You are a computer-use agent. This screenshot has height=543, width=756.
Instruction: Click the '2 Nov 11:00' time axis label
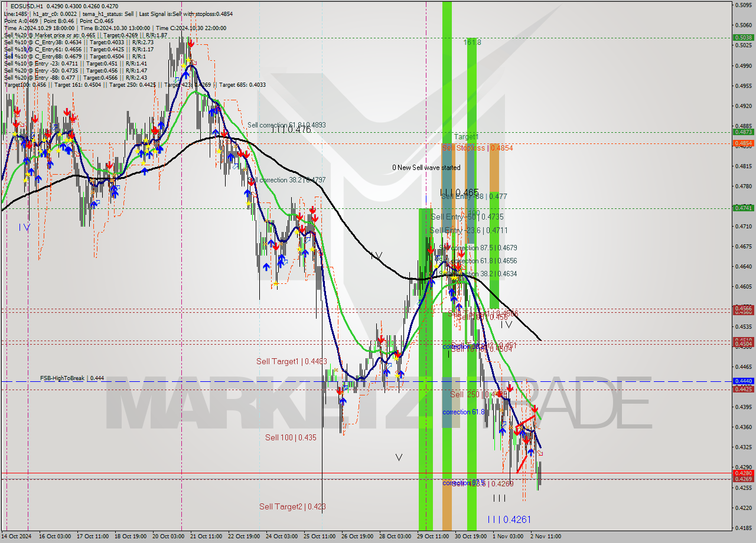(x=546, y=537)
